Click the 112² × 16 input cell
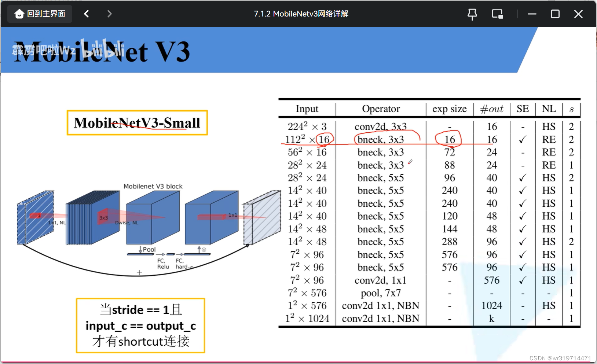 (307, 139)
